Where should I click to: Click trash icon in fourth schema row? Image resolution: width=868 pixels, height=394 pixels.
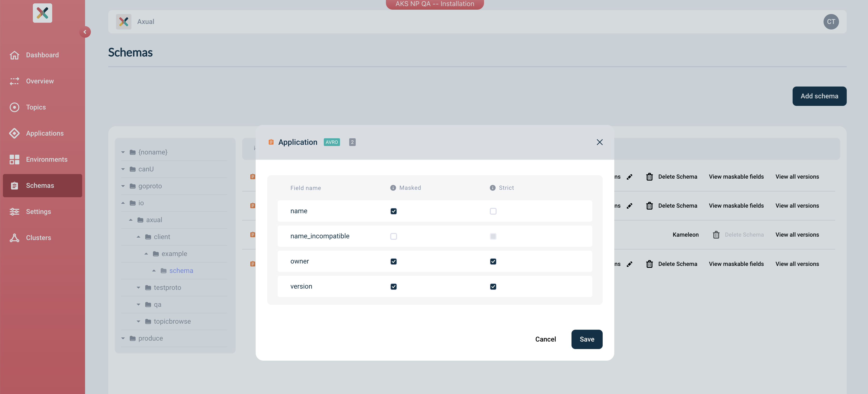coord(649,264)
